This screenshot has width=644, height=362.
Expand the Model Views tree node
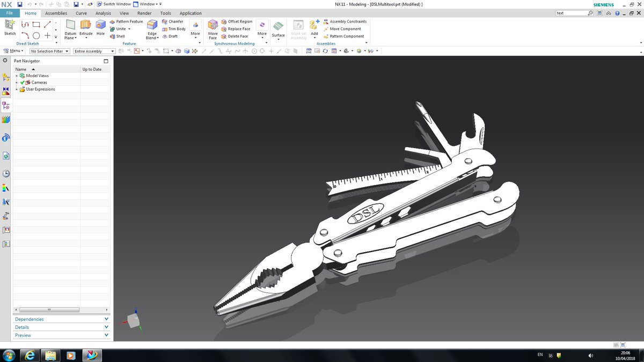17,76
